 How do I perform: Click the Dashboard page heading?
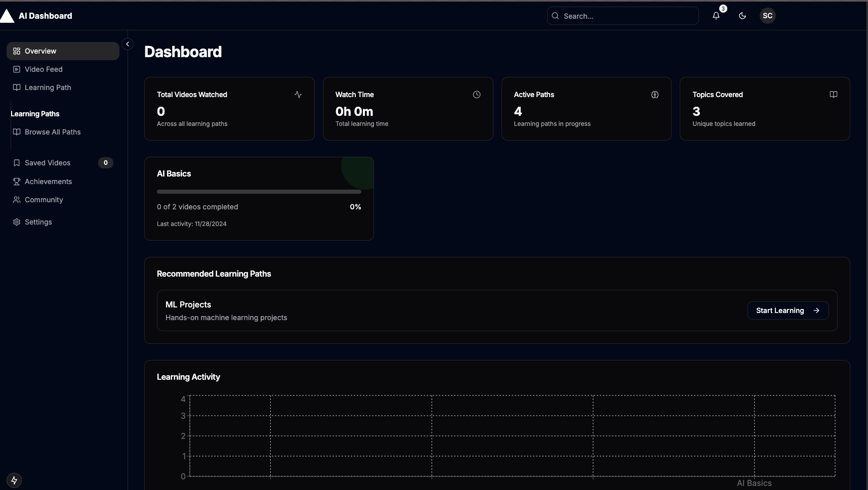click(x=183, y=52)
